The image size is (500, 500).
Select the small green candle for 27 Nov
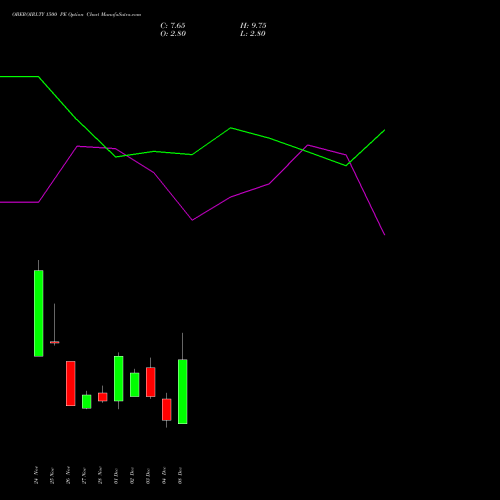coord(87,401)
